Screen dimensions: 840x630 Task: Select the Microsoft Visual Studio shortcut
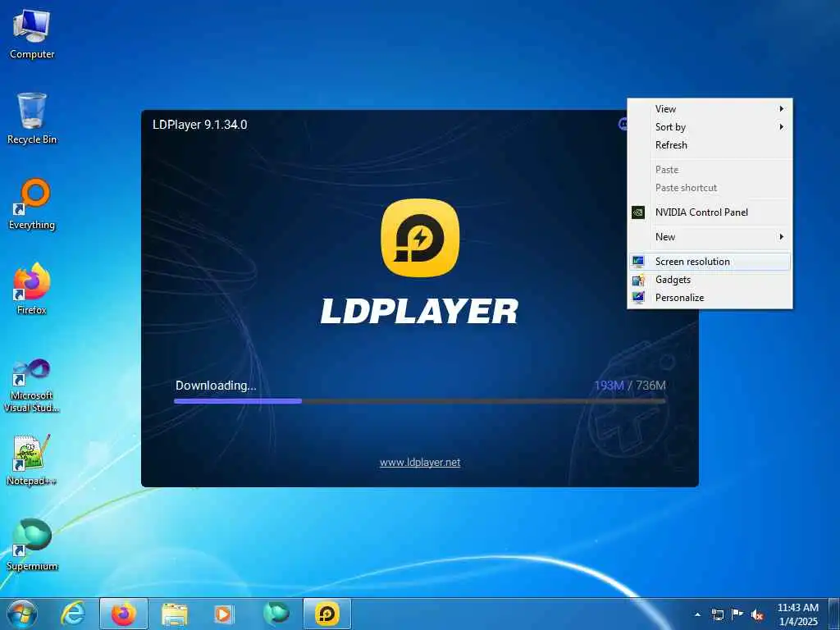32,385
